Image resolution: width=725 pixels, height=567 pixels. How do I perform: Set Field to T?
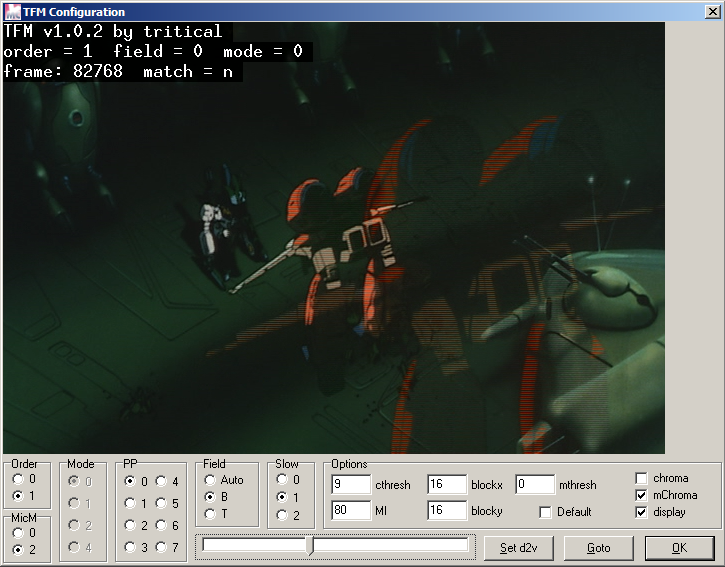click(210, 514)
